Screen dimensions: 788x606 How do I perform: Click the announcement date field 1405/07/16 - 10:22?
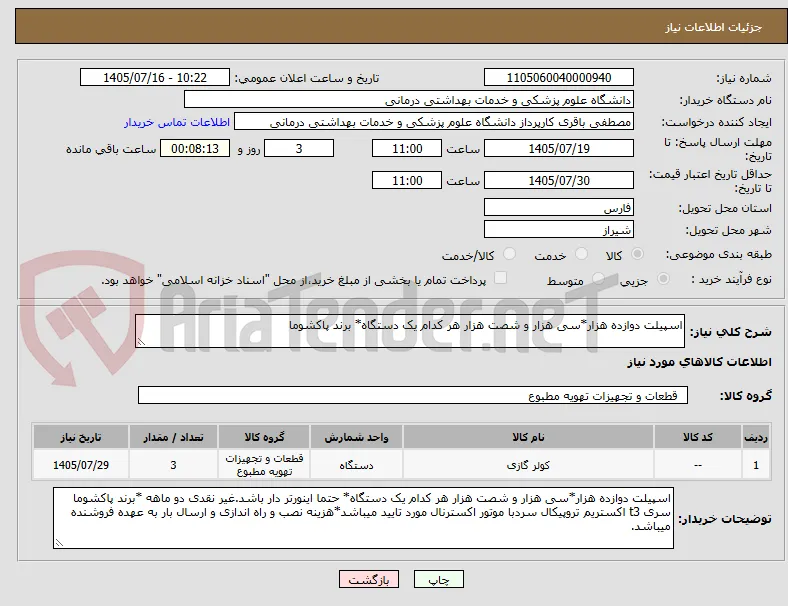pos(155,77)
